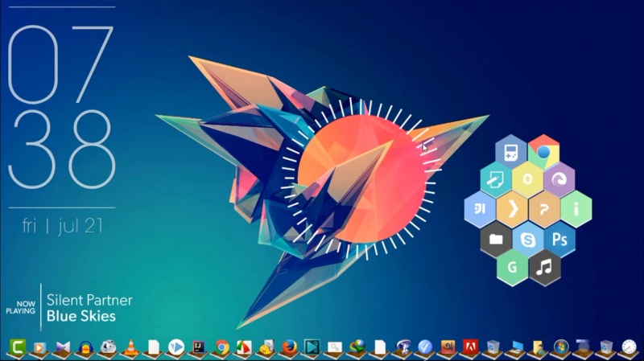Open the note-with-pencil hexagon tile
Viewport: 644px width, 361px height.
(x=495, y=179)
